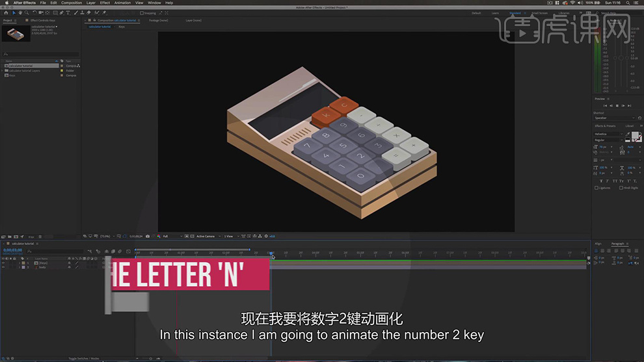Viewport: 644px width, 362px height.
Task: Click the eyedropper in Character panel
Action: click(x=628, y=134)
